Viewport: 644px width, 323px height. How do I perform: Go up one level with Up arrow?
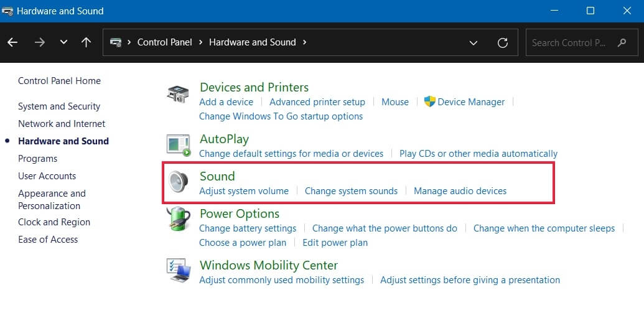(x=86, y=42)
